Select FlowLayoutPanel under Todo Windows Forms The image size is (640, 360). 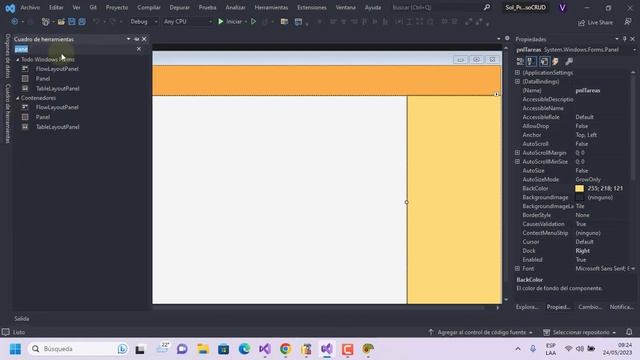coord(57,69)
